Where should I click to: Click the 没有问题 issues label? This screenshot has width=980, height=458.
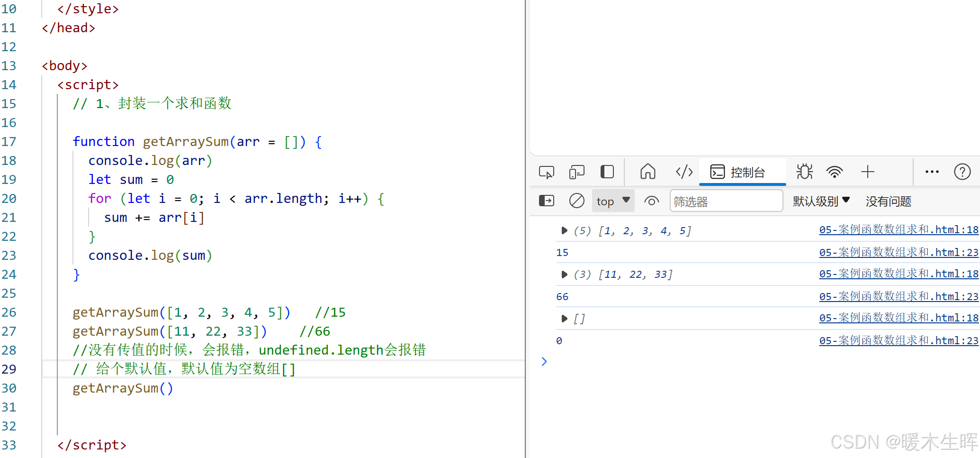[x=889, y=201]
